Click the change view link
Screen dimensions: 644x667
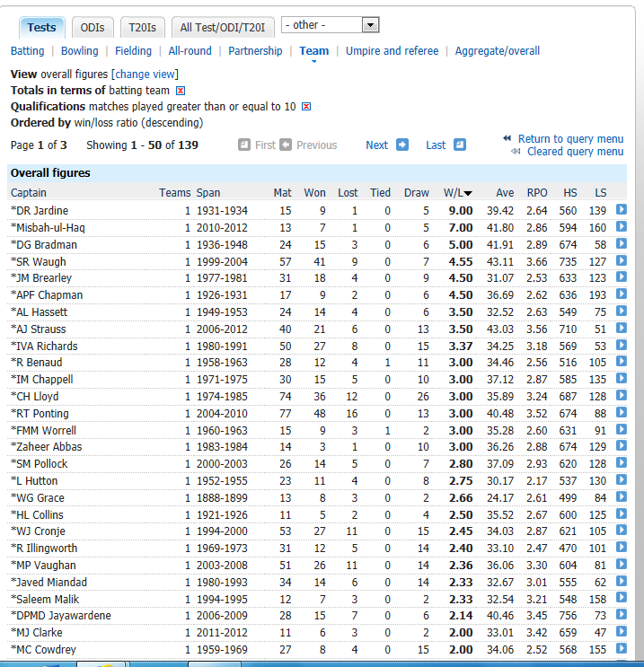coord(146,74)
